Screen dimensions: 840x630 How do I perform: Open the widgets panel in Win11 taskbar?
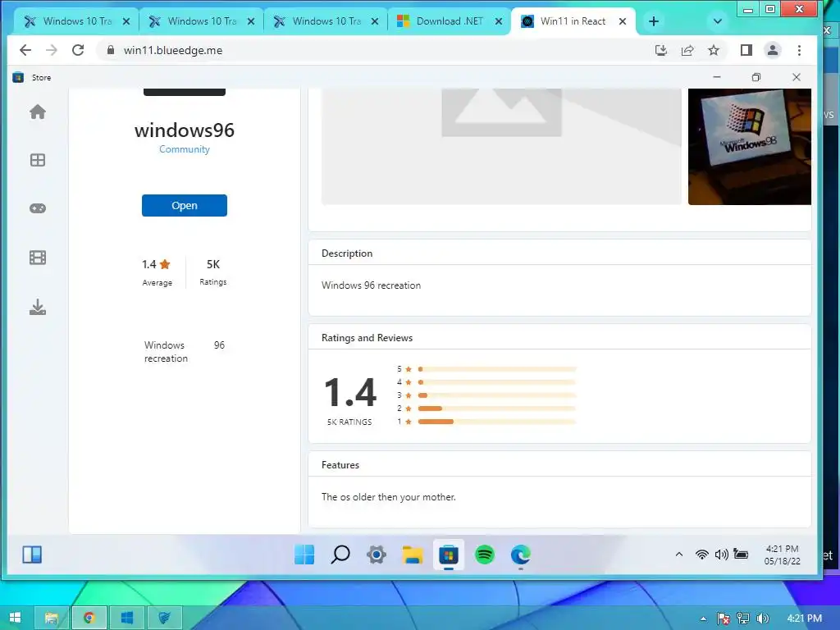(32, 555)
